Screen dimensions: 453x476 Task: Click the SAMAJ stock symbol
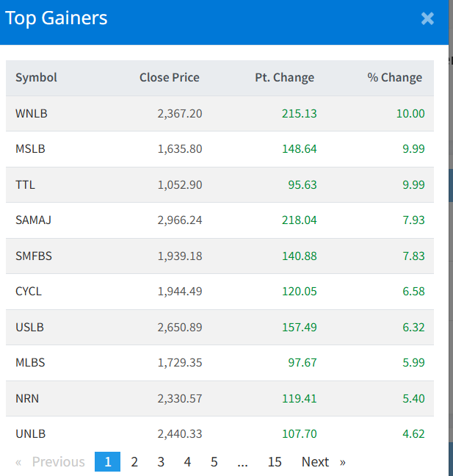(x=32, y=220)
